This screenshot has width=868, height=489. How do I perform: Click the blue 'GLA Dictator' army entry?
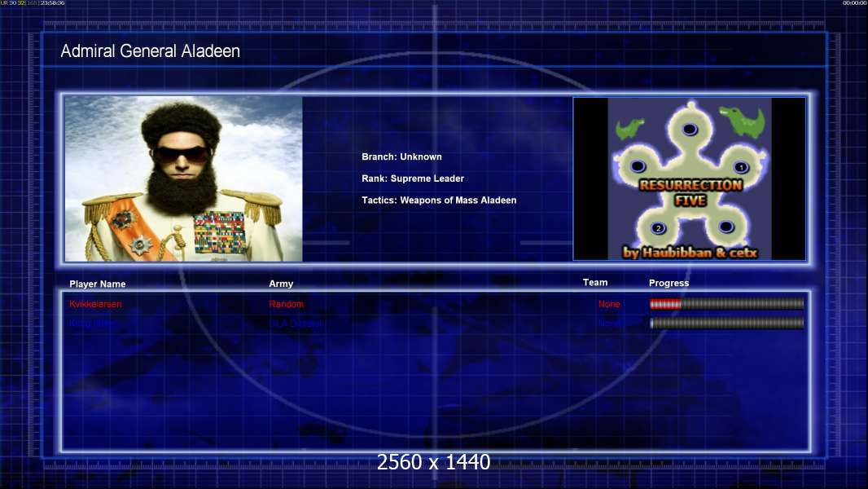tap(295, 323)
